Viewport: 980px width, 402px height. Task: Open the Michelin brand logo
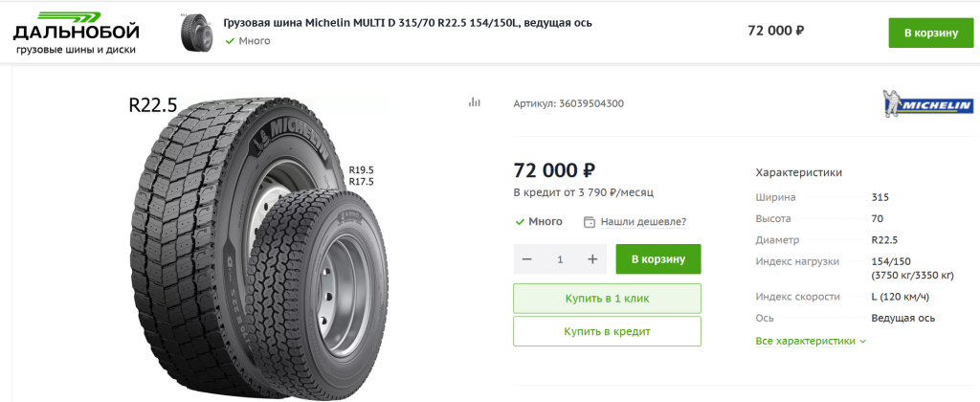click(926, 103)
